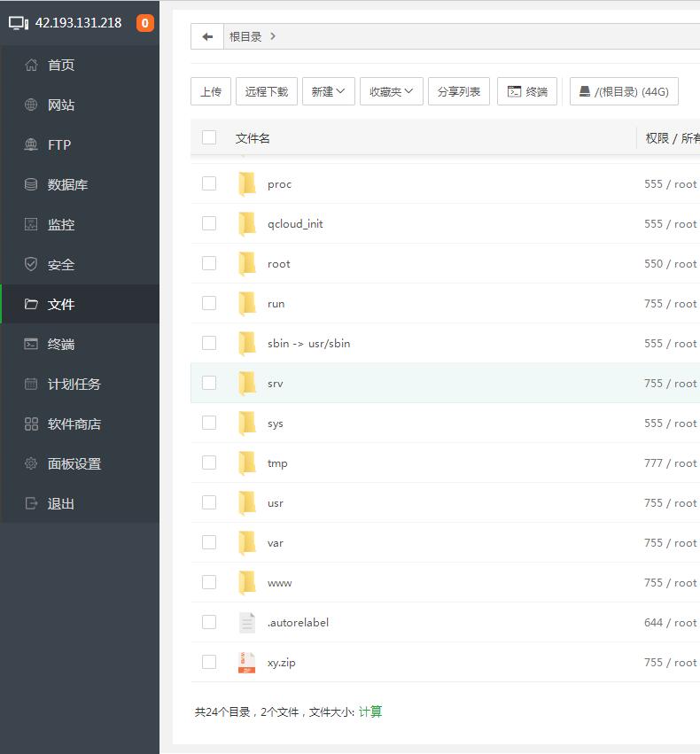The width and height of the screenshot is (700, 754).
Task: Open the xy.zip archive file icon
Action: pyautogui.click(x=246, y=662)
